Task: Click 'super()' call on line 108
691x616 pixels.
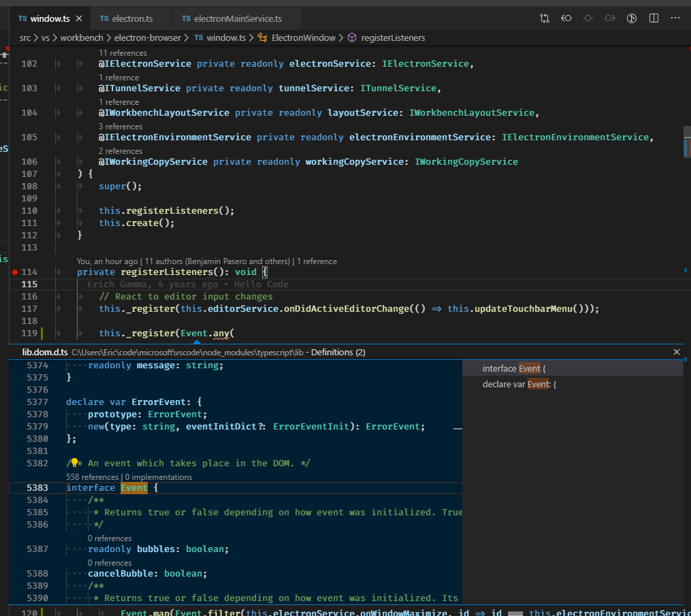Action: click(x=120, y=187)
